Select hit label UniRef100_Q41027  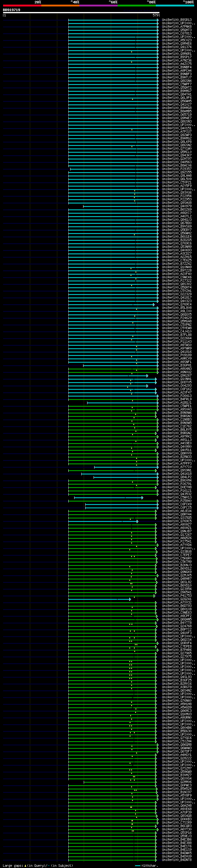(177, 104)
